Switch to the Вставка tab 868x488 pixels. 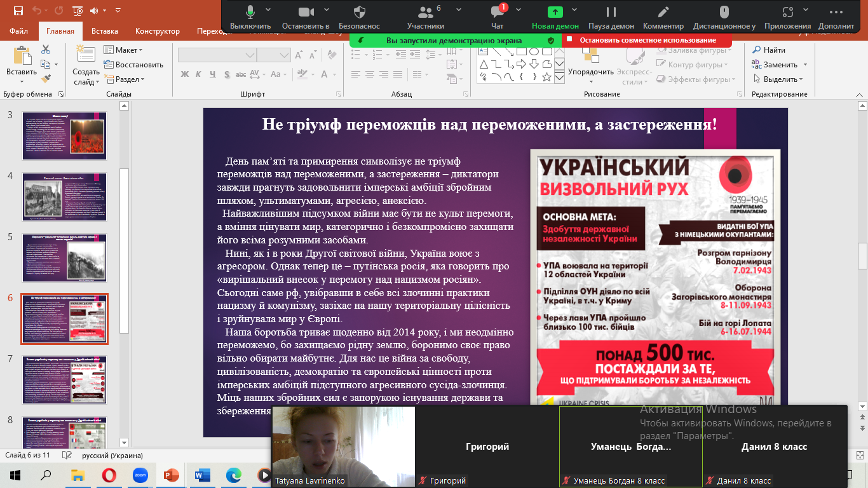(104, 31)
